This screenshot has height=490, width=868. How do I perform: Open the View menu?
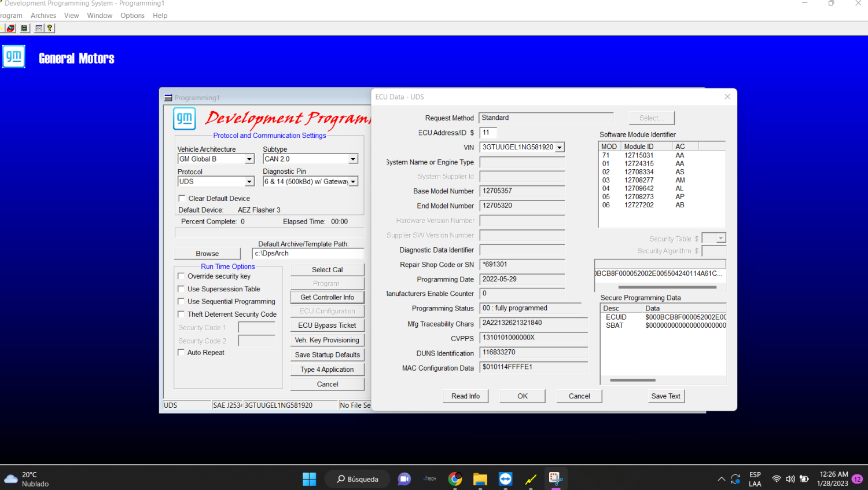pos(72,16)
